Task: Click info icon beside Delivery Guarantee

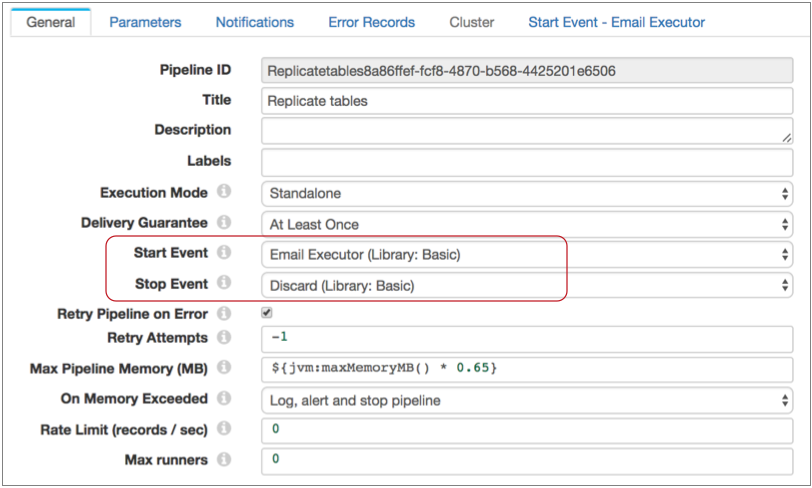Action: (x=224, y=222)
